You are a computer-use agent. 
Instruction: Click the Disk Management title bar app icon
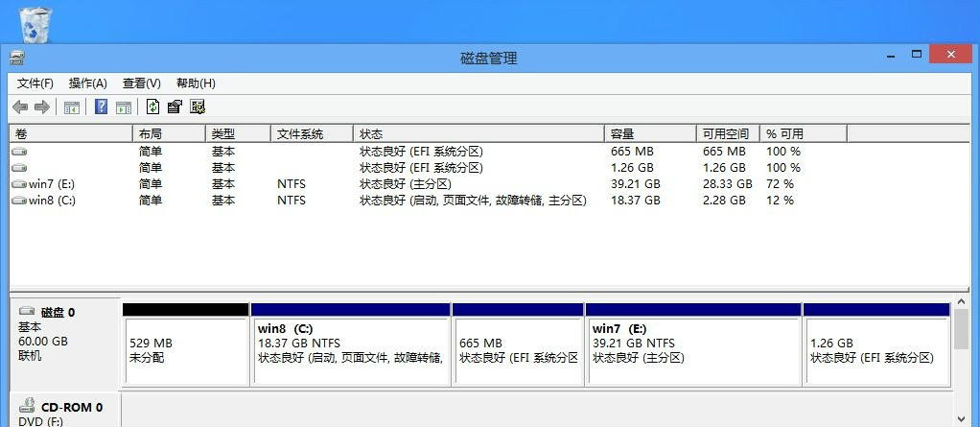coord(17,59)
